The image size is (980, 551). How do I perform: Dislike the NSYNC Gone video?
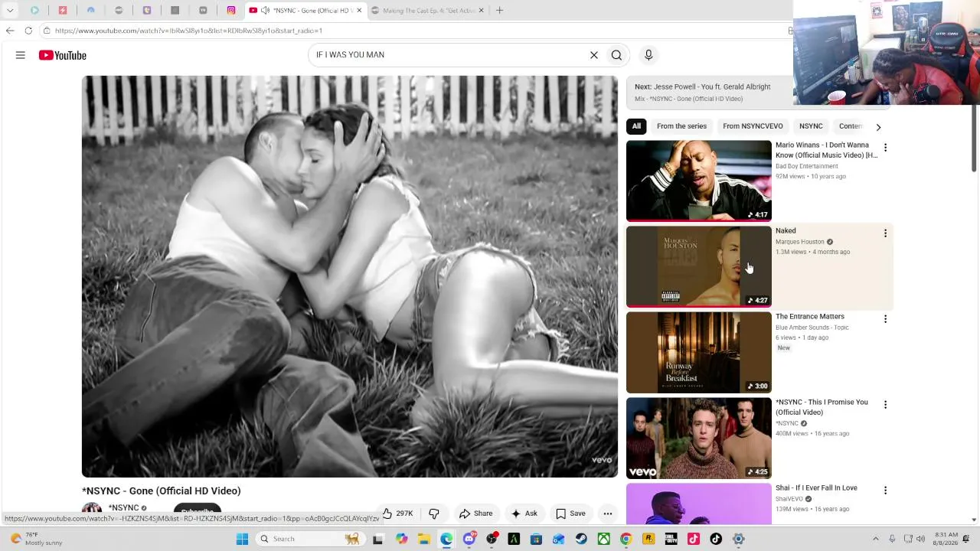click(434, 514)
